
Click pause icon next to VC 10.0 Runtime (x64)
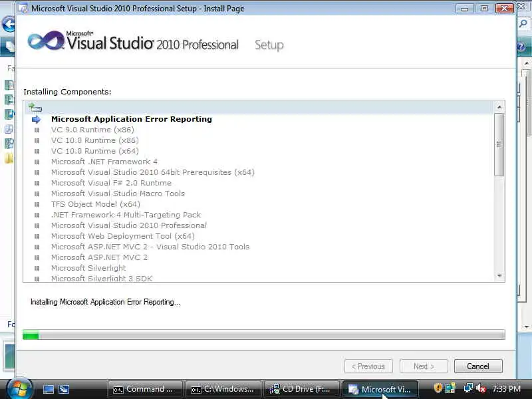[x=37, y=152]
